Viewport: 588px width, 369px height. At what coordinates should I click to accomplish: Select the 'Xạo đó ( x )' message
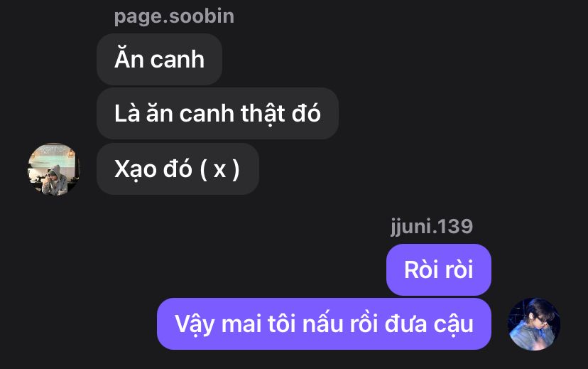(x=178, y=169)
